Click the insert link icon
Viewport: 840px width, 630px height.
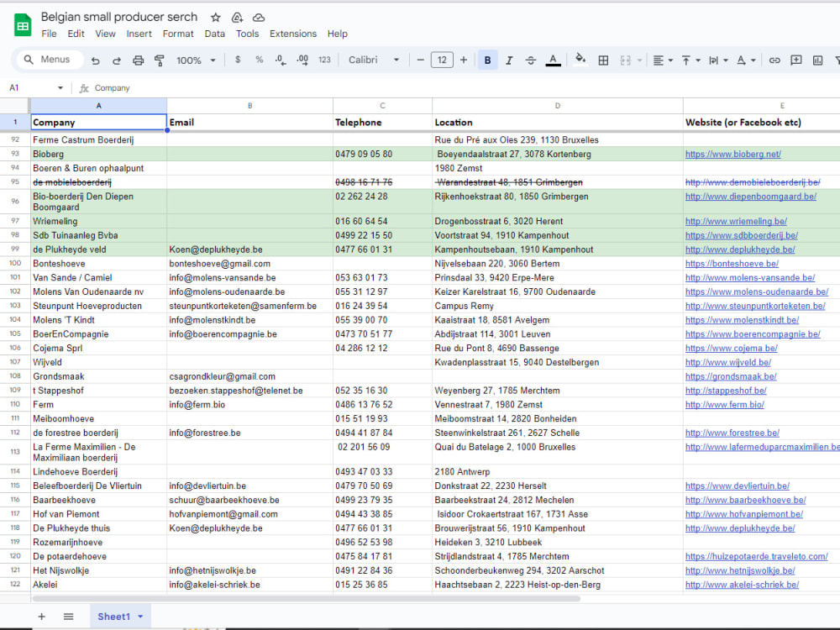click(x=774, y=60)
